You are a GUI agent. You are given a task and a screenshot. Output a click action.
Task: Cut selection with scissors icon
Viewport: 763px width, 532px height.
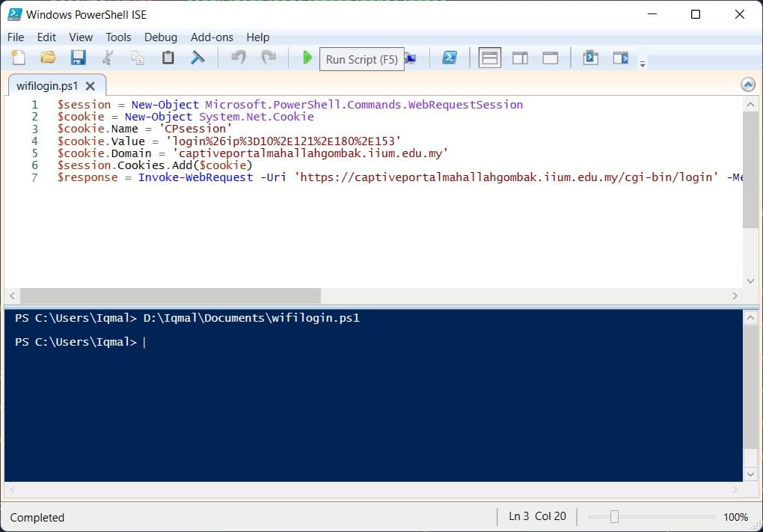108,58
